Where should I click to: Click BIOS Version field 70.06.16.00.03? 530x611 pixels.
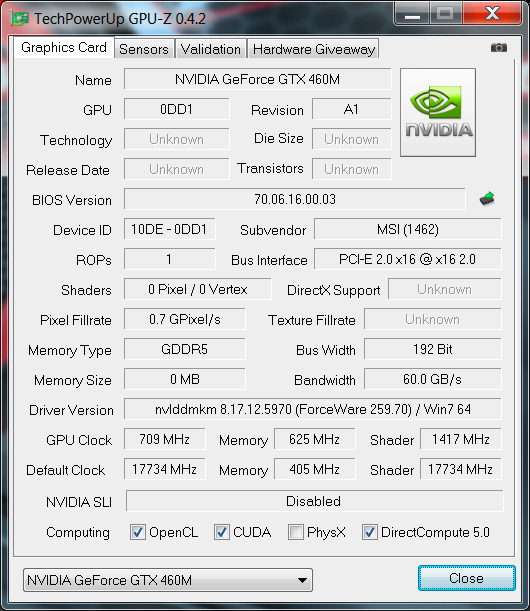295,199
